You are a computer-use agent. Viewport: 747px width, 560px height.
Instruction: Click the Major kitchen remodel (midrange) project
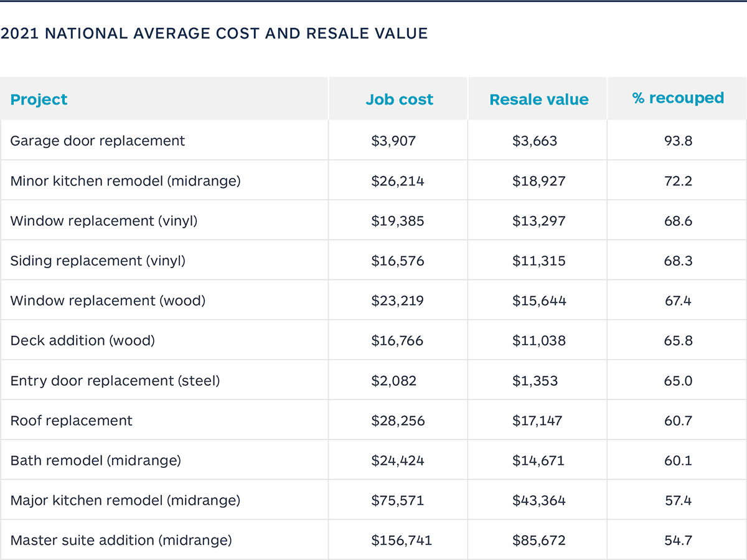(x=125, y=500)
